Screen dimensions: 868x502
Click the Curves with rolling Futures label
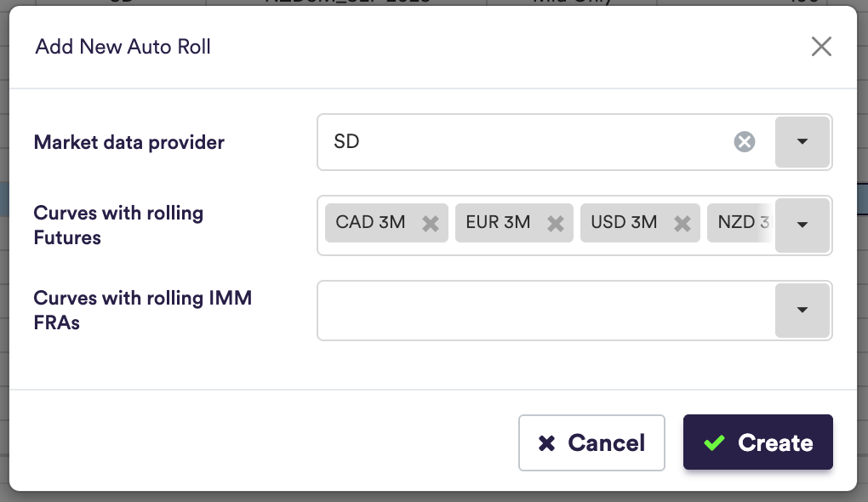[118, 225]
